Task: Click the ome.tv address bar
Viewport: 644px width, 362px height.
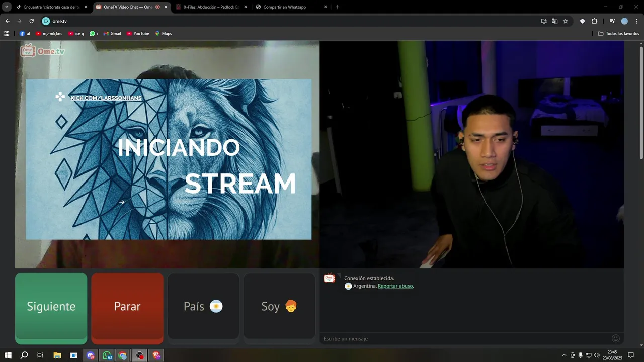Action: (x=292, y=21)
